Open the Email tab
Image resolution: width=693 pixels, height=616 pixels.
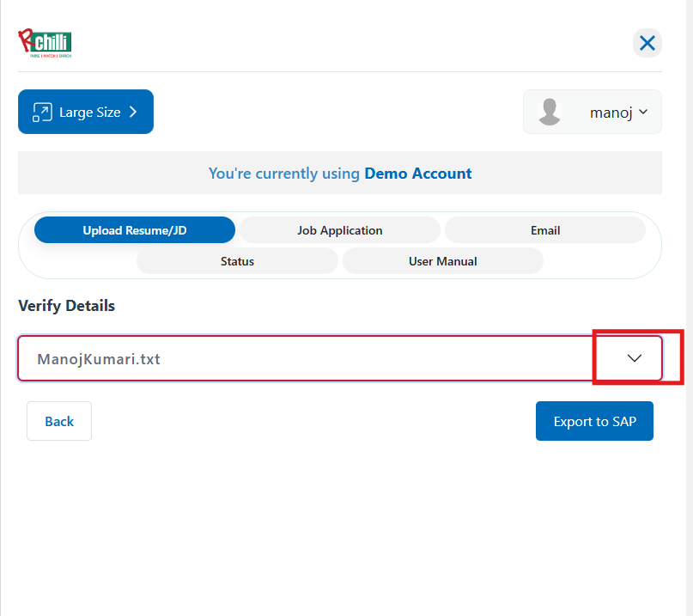point(545,230)
